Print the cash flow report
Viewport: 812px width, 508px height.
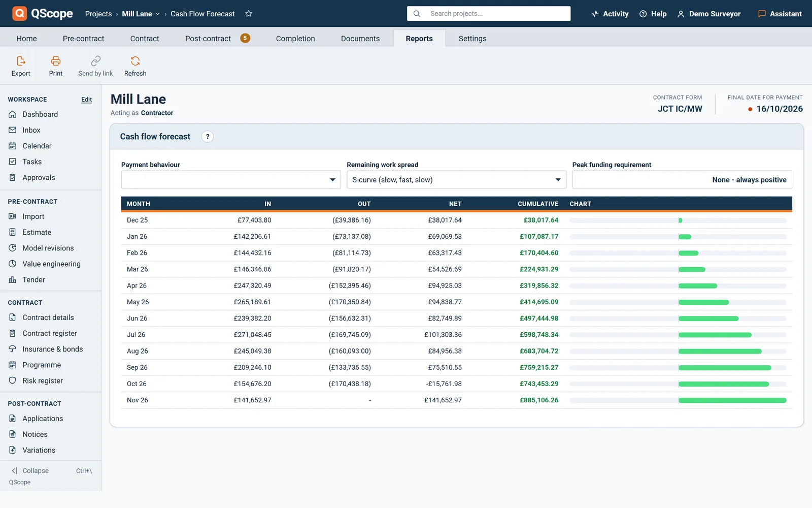click(56, 67)
